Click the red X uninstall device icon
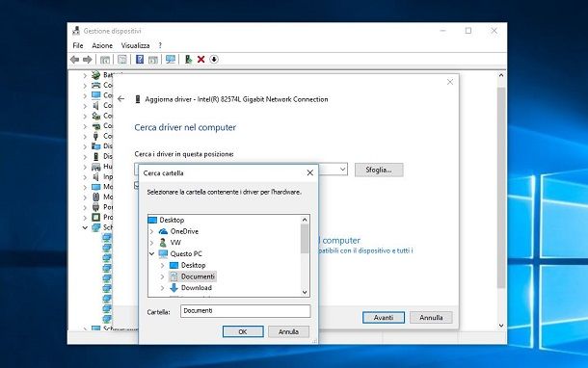 tap(201, 59)
